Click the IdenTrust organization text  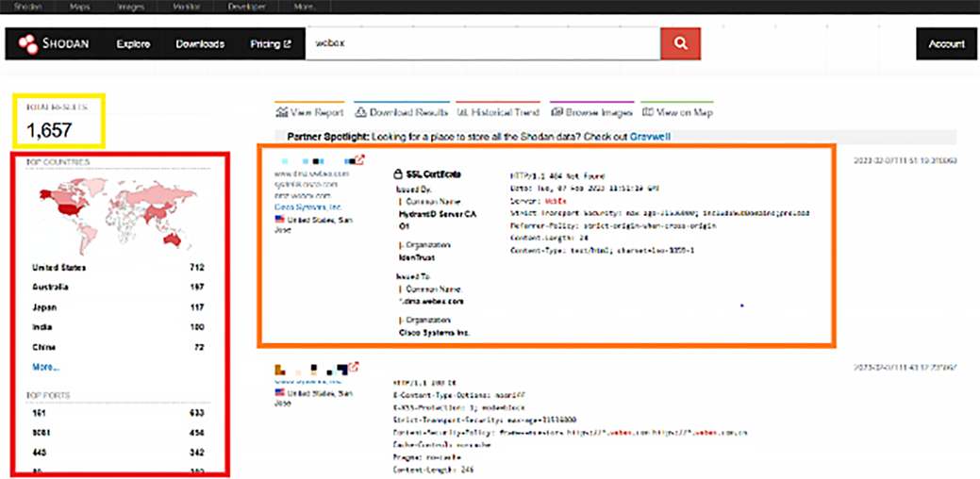pyautogui.click(x=416, y=256)
